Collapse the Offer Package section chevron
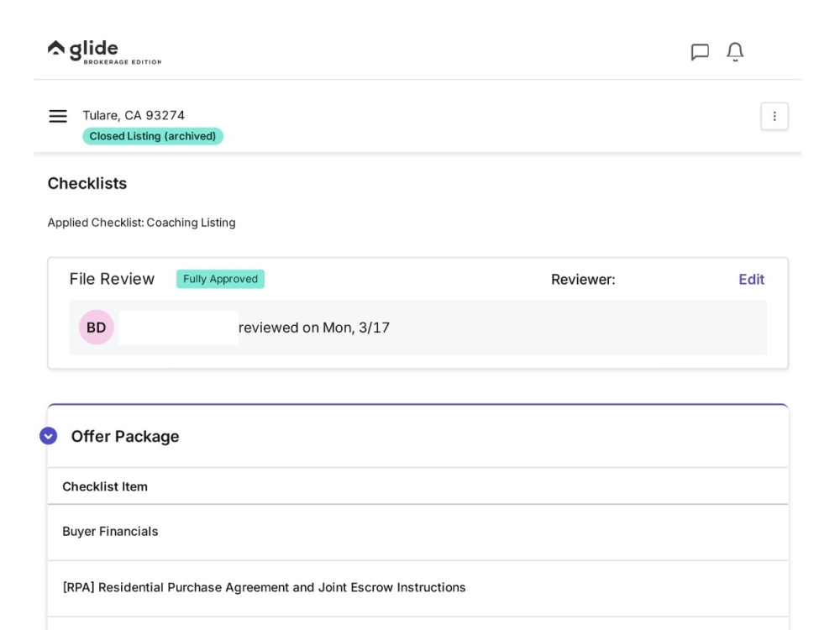Image resolution: width=840 pixels, height=630 pixels. [48, 436]
